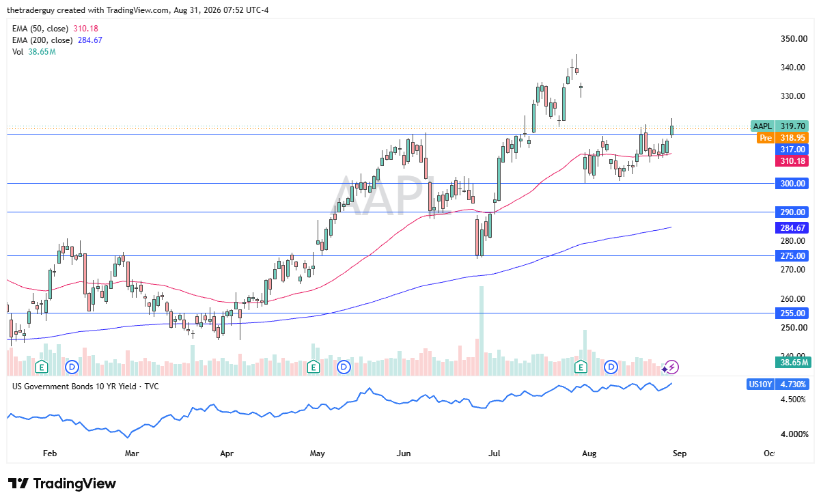Viewport: 821px width, 504px height.
Task: Click the 4.730% yield value label
Action: pyautogui.click(x=792, y=384)
